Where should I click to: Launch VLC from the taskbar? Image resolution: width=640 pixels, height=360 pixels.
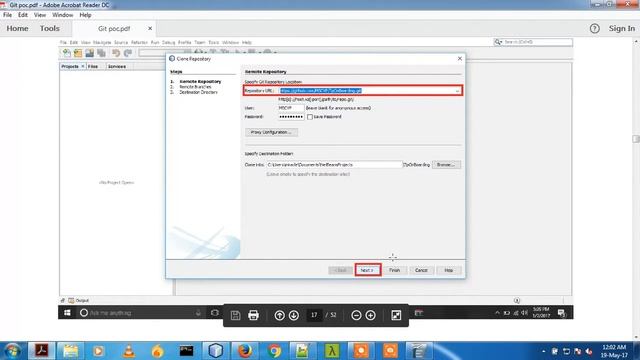129,351
